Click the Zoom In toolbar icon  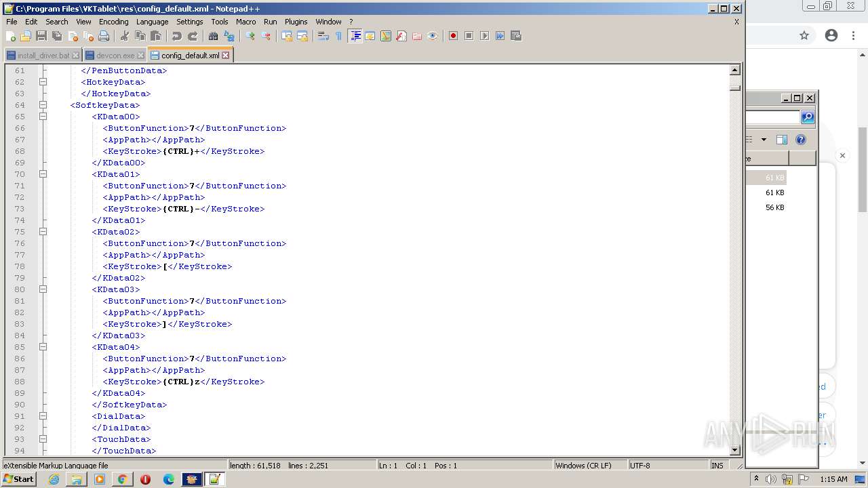[250, 36]
